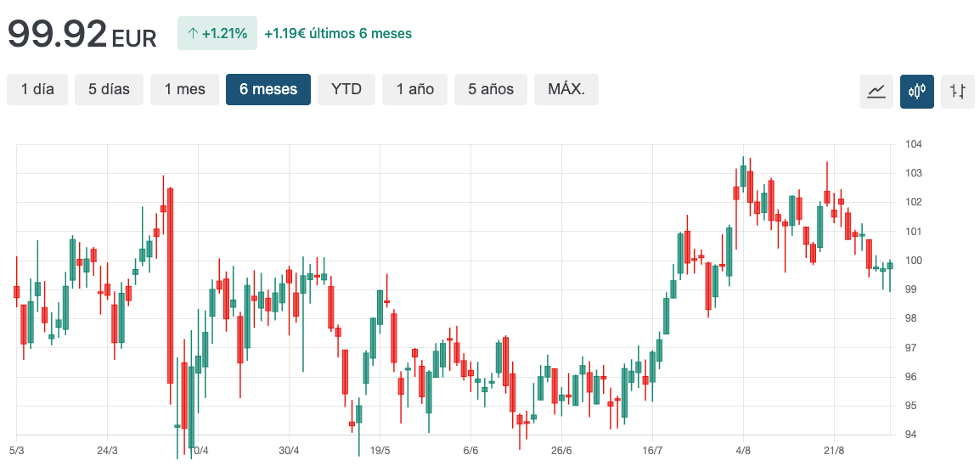Click the 19/5 date axis label

point(380,450)
